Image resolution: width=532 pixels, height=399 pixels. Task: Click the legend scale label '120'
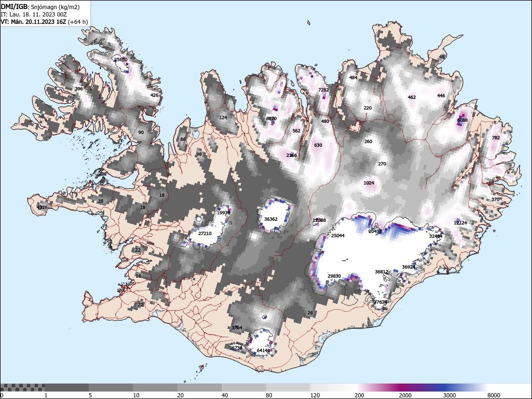pos(315,395)
